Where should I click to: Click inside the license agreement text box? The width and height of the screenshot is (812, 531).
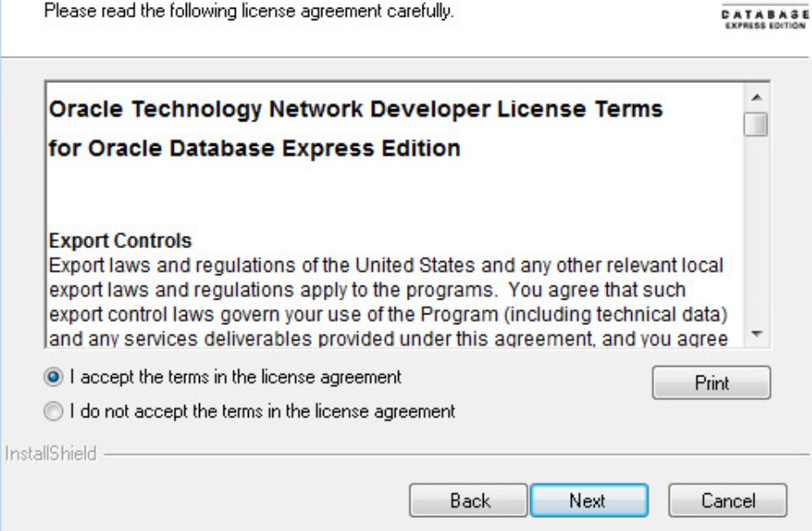click(x=395, y=215)
